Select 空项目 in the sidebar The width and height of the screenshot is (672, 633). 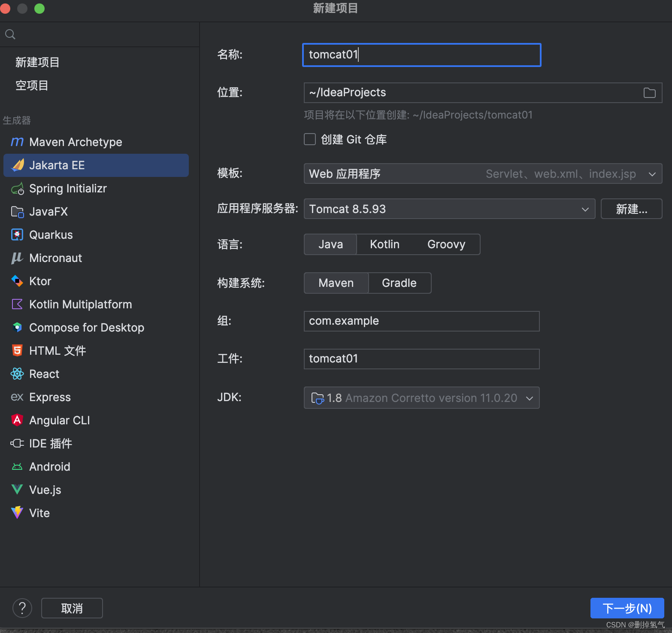tap(32, 85)
